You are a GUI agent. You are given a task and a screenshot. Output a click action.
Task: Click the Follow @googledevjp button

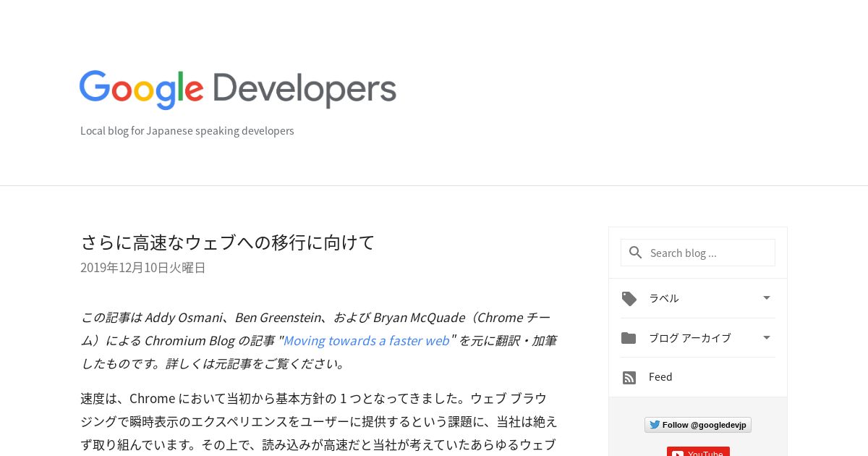pos(698,425)
